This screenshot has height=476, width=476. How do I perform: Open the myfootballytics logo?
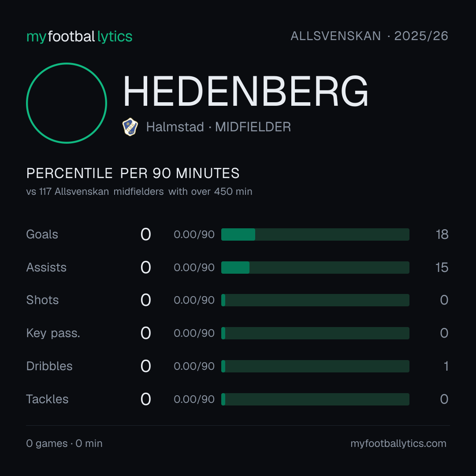[x=79, y=37]
